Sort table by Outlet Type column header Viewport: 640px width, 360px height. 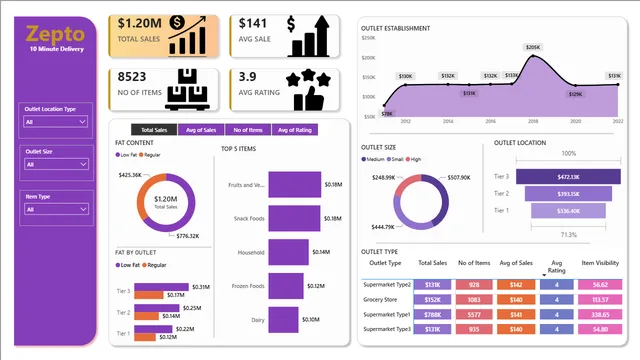click(x=385, y=263)
